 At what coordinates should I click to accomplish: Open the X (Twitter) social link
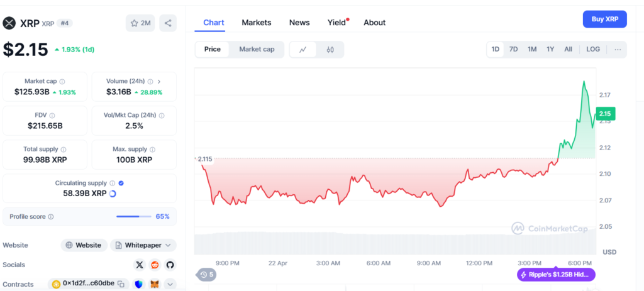pos(140,265)
